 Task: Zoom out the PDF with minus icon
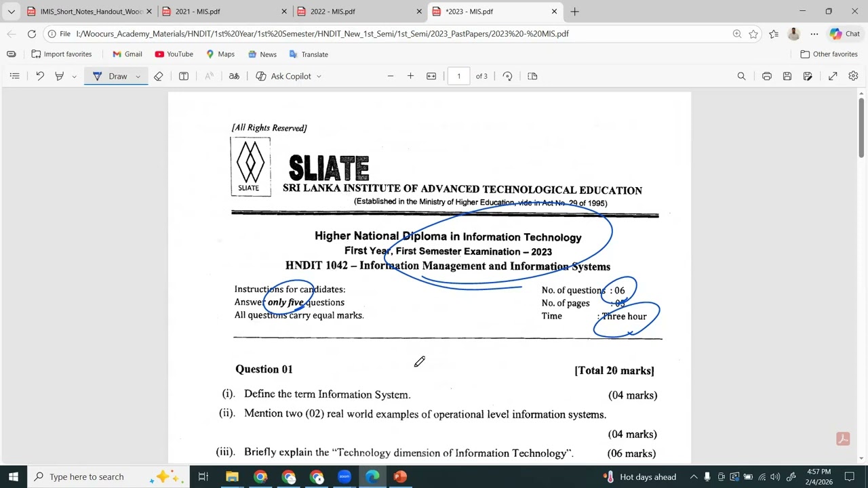tap(391, 76)
